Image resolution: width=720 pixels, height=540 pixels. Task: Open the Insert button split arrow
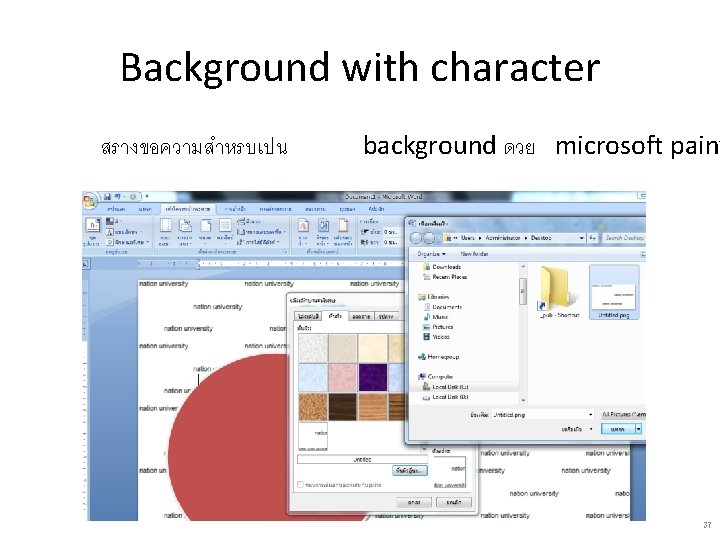point(638,429)
